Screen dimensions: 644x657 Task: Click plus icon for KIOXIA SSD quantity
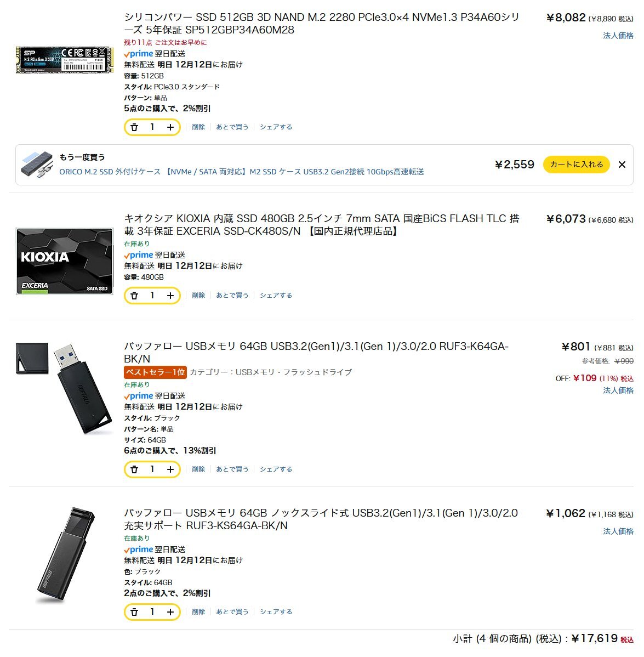170,296
